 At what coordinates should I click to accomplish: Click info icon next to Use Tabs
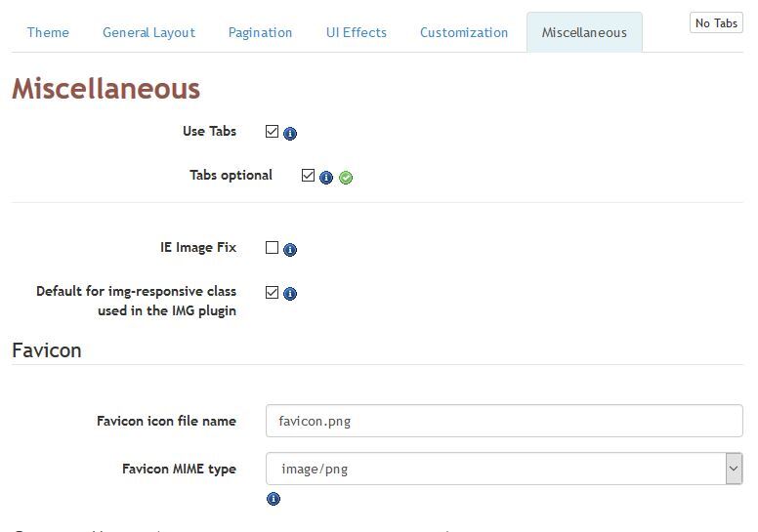pyautogui.click(x=290, y=134)
